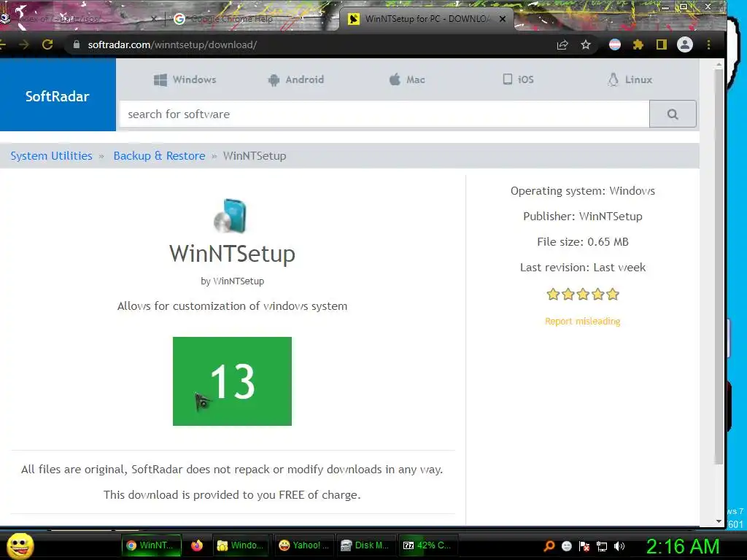
Task: Open Backup & Restore breadcrumb link
Action: (x=159, y=156)
